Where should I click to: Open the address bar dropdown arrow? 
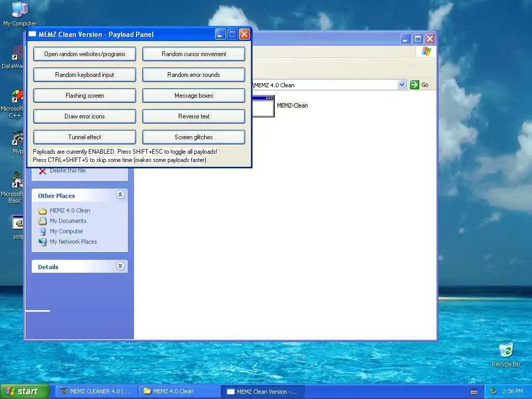402,85
